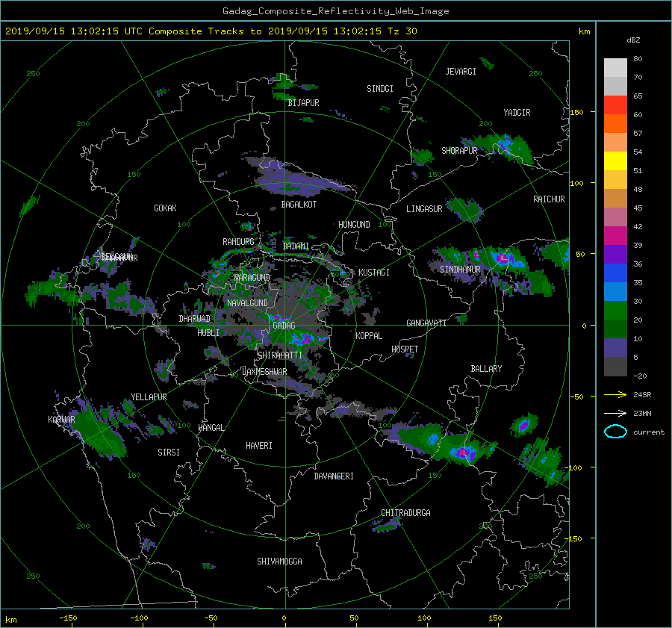The width and height of the screenshot is (672, 628).
Task: Click the JEVARGI city label
Action: pyautogui.click(x=461, y=72)
